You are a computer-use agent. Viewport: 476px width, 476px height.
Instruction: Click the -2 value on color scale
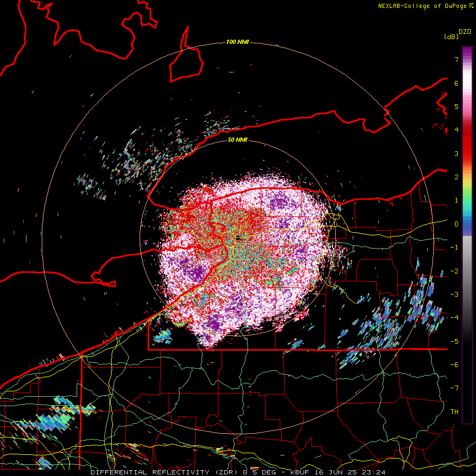click(x=454, y=271)
